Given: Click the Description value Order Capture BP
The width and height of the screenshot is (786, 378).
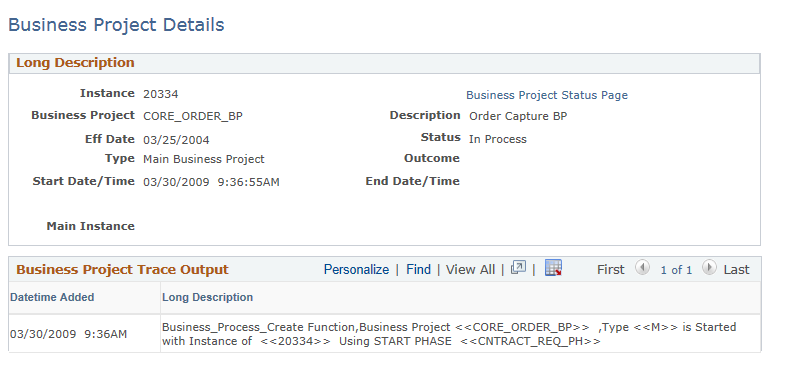Looking at the screenshot, I should point(518,116).
